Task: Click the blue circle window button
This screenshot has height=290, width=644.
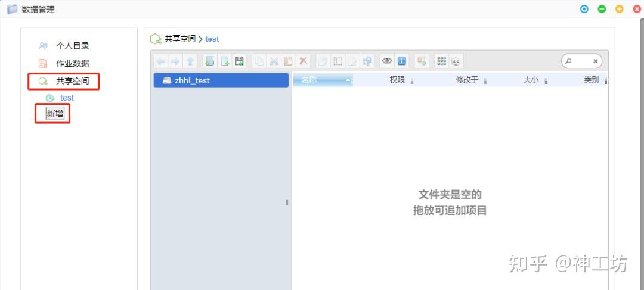Action: (x=584, y=9)
